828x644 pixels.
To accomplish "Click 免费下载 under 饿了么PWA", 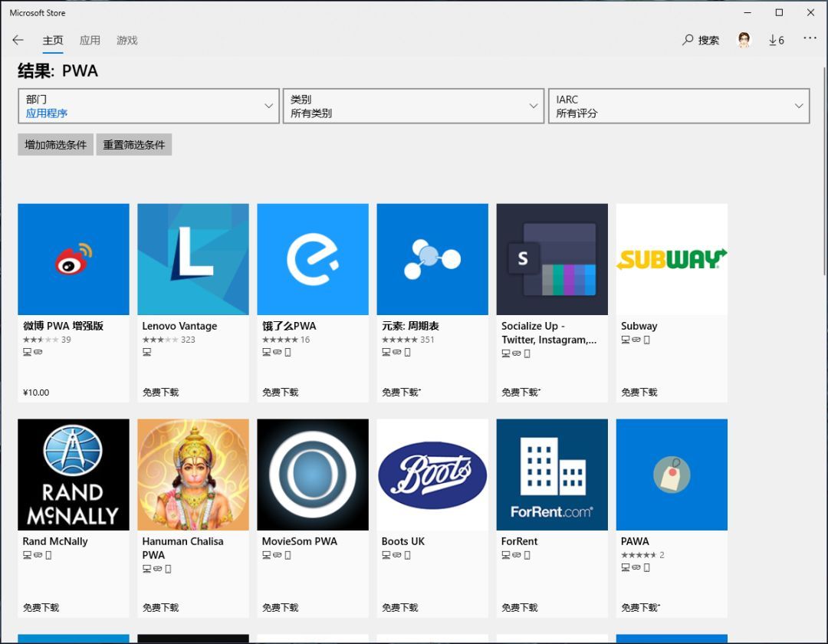I will point(281,393).
